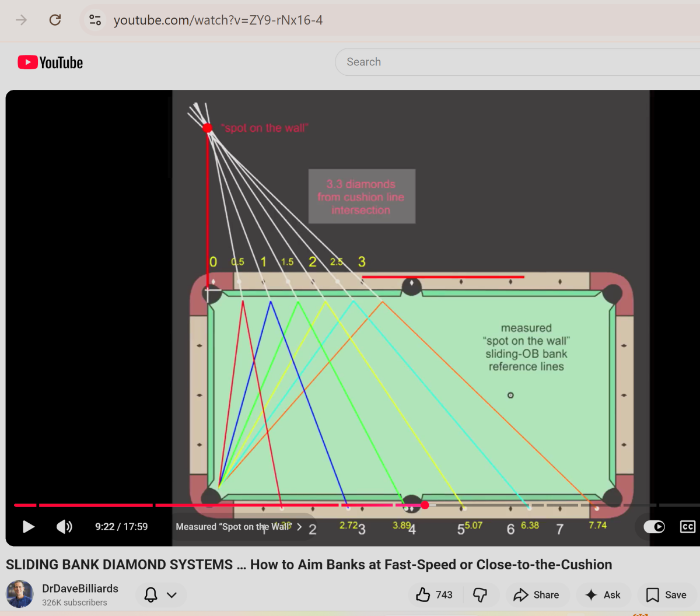Reload the page in browser

click(55, 20)
